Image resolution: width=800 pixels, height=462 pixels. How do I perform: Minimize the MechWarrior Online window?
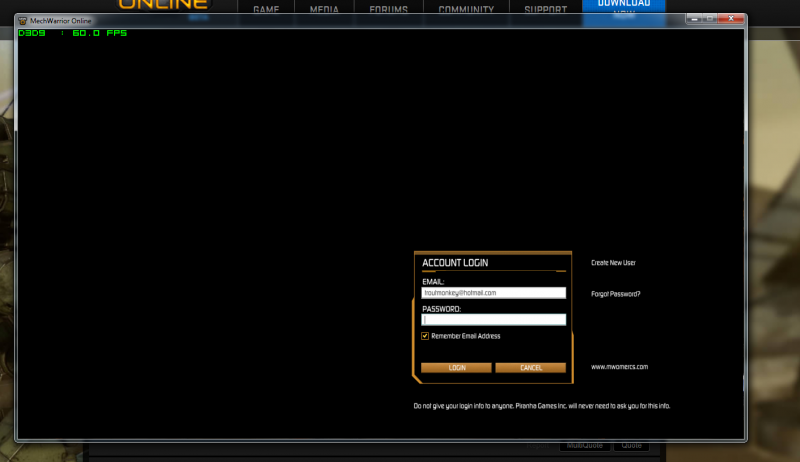tap(694, 18)
